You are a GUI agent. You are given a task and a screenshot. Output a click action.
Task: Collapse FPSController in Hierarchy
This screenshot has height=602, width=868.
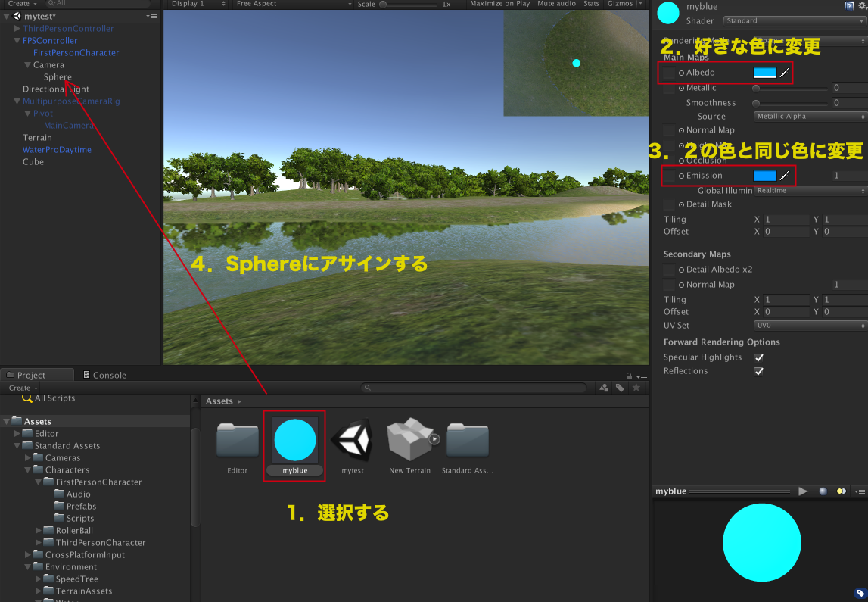17,40
